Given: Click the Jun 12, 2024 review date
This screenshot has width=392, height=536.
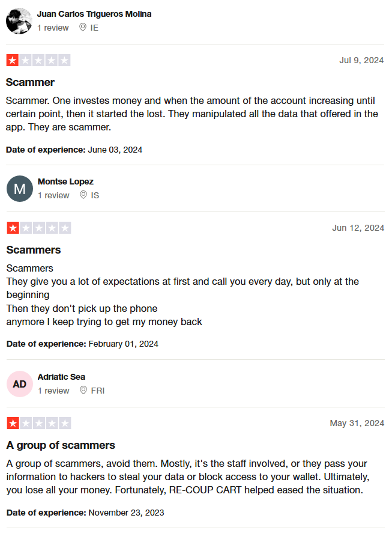Looking at the screenshot, I should click(x=358, y=228).
